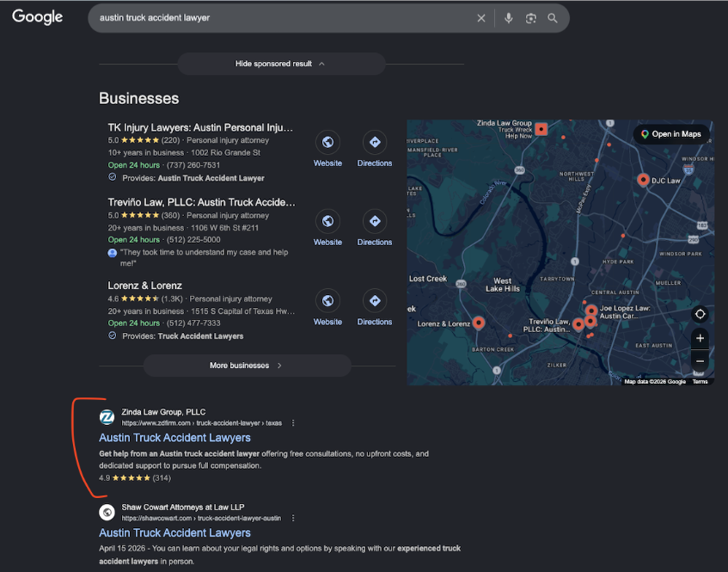Open Google Lens image search icon
The height and width of the screenshot is (572, 728).
pyautogui.click(x=530, y=18)
